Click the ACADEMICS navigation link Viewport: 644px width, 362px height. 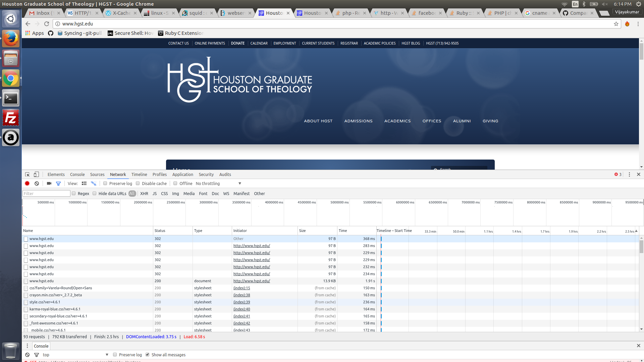click(397, 121)
